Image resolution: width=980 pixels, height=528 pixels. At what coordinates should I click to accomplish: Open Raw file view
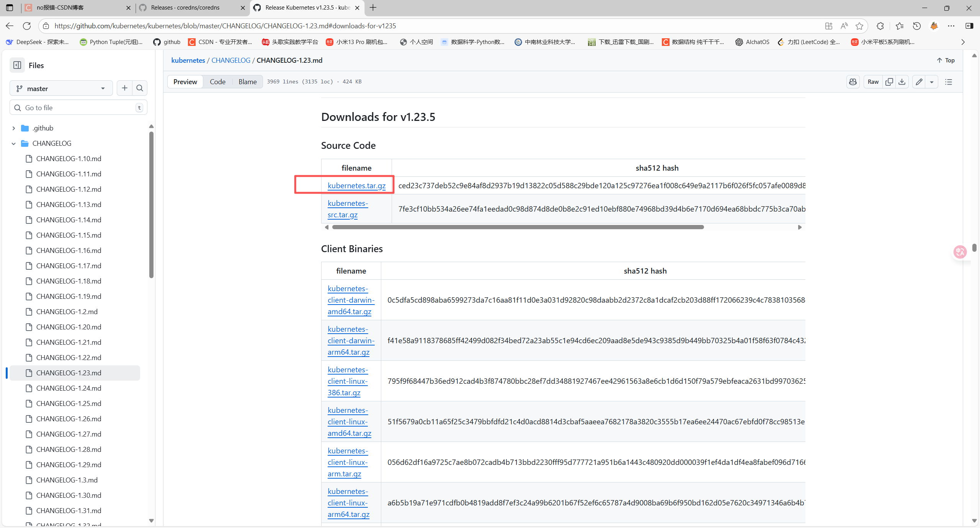click(x=873, y=82)
